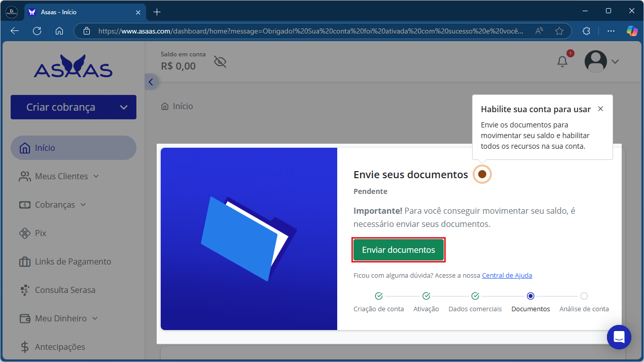Click the Documentos step indicator
The height and width of the screenshot is (362, 644).
point(530,296)
